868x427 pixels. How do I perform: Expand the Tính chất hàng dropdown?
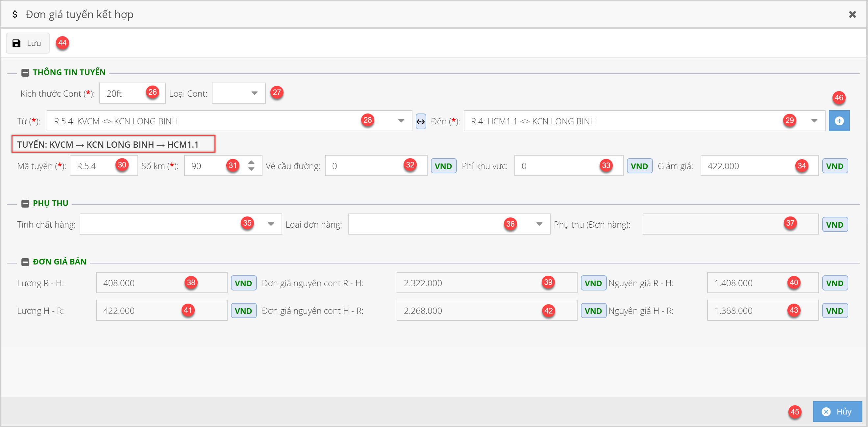tap(271, 224)
